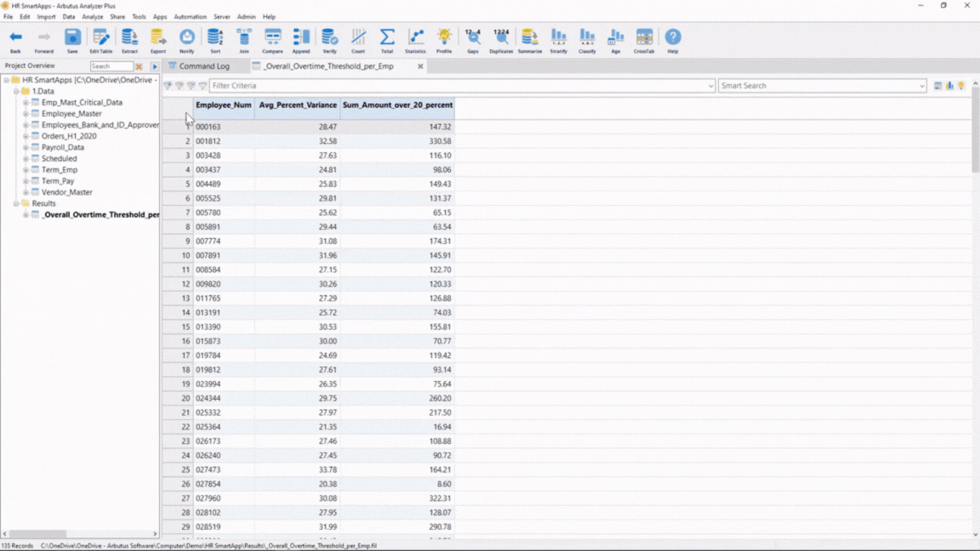Viewport: 980px width, 551px height.
Task: Select the Extract tool
Action: click(x=129, y=38)
